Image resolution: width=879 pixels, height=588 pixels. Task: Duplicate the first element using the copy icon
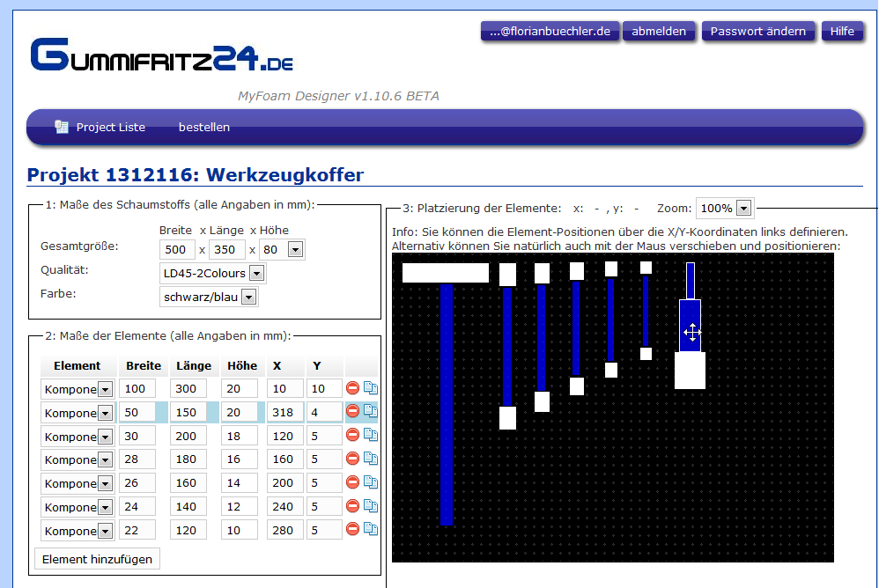[370, 387]
